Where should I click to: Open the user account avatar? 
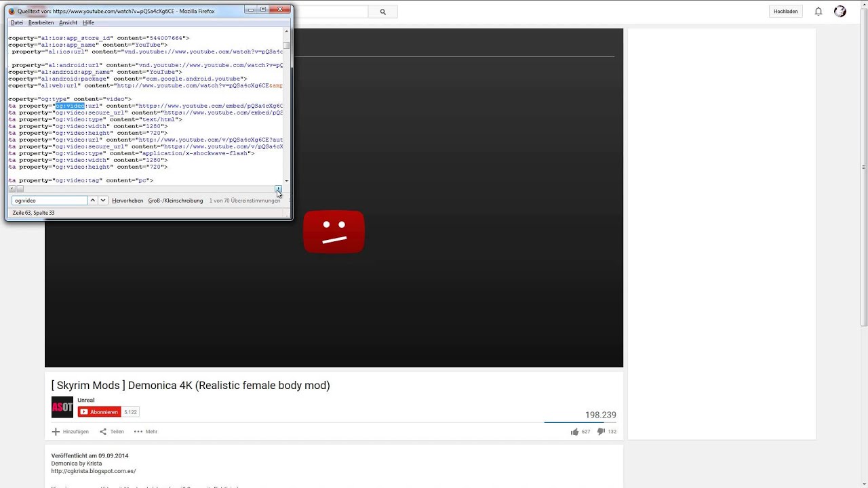(x=840, y=12)
